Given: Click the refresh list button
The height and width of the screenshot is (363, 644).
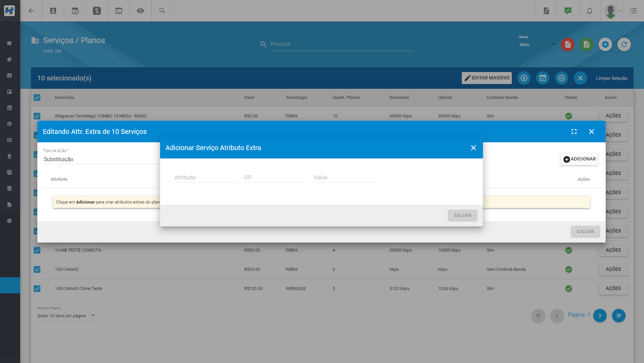Looking at the screenshot, I should [x=624, y=44].
